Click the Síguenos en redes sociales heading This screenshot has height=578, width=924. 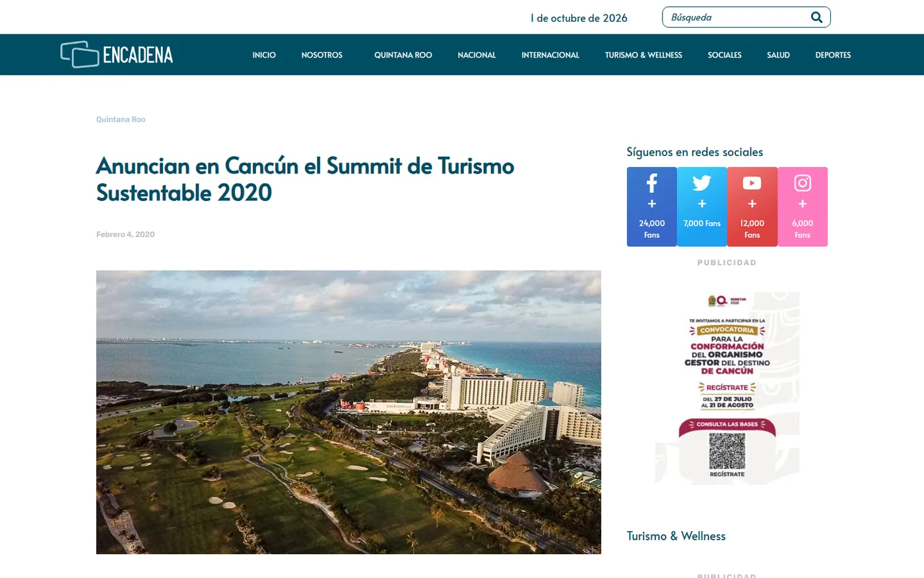click(694, 152)
